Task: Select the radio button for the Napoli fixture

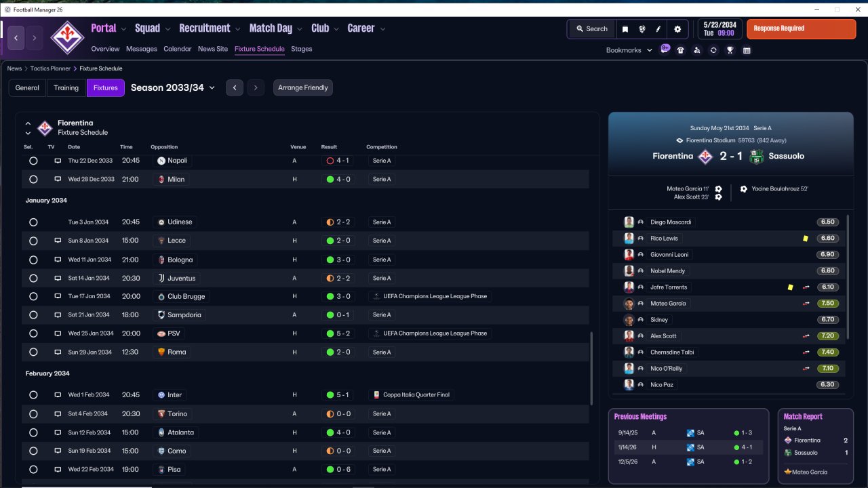Action: click(33, 161)
